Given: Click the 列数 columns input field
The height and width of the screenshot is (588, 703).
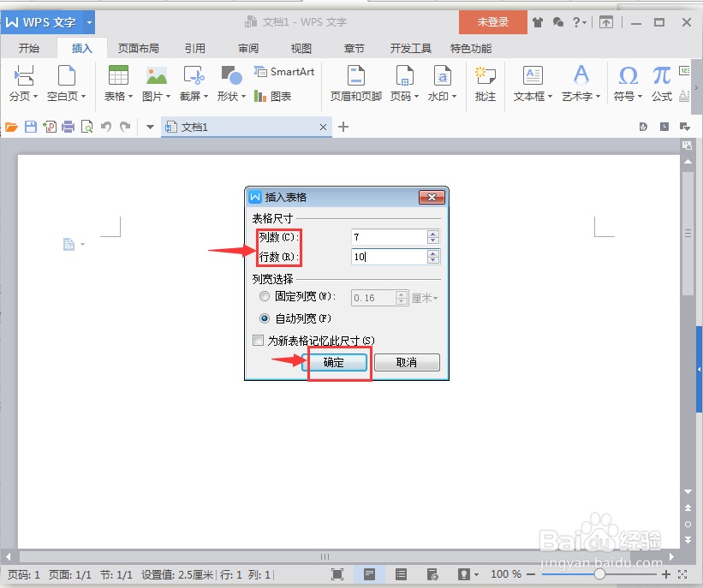Looking at the screenshot, I should click(x=389, y=237).
